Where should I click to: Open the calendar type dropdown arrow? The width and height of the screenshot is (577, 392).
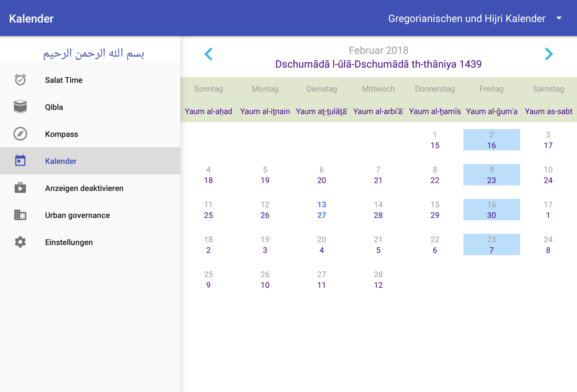tap(559, 18)
